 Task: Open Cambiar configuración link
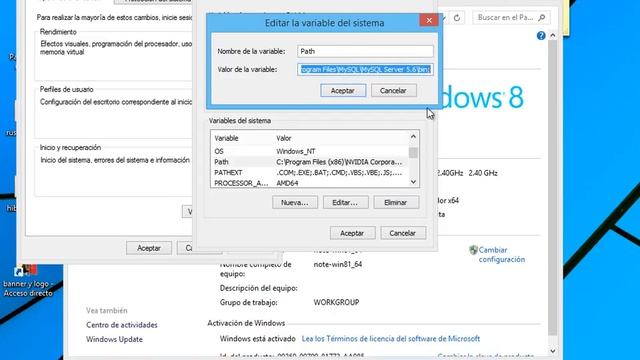502,254
